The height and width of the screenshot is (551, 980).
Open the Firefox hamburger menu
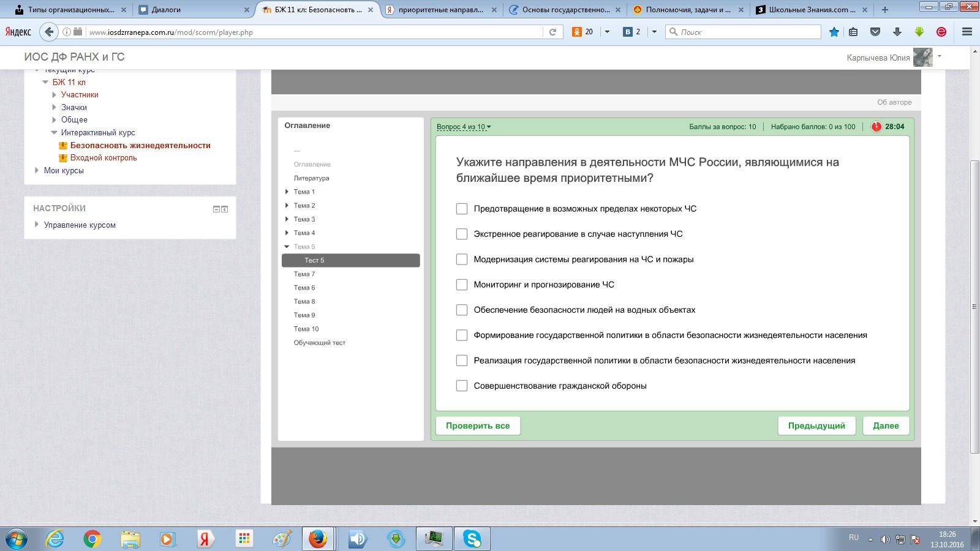[x=967, y=32]
